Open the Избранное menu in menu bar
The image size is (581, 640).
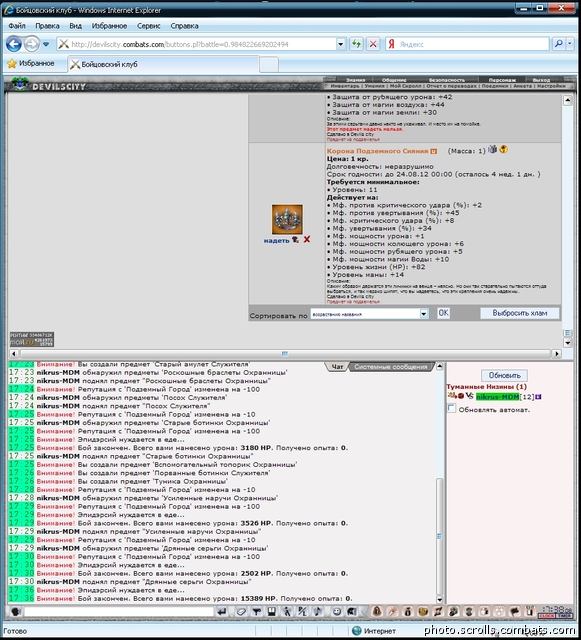[109, 26]
